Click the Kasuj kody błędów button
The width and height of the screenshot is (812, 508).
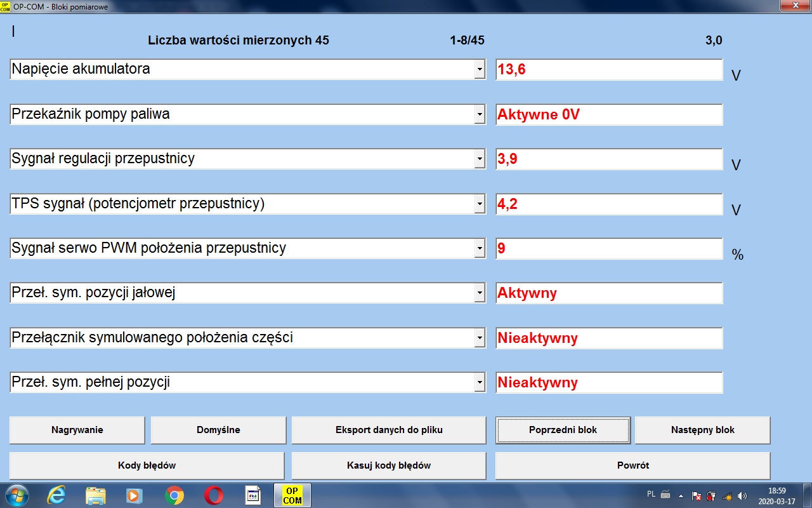tap(388, 465)
